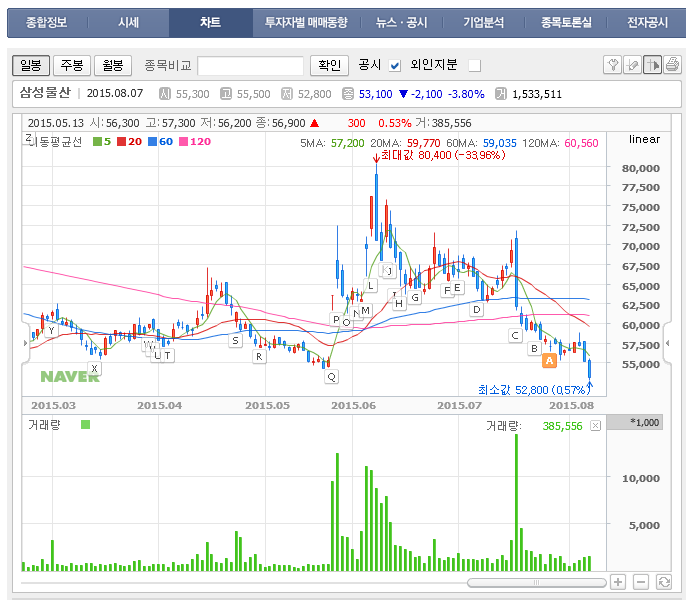
Task: Go to the 뉴스·공시 tab
Action: pyautogui.click(x=402, y=22)
